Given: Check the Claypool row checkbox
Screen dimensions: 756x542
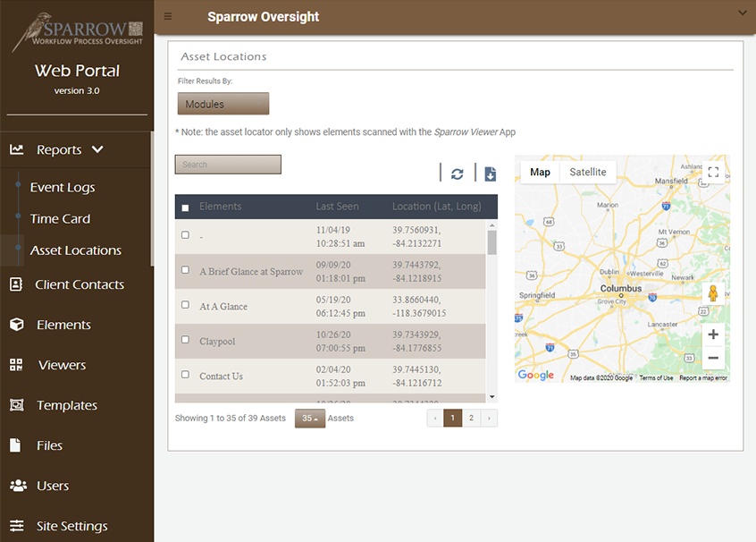Looking at the screenshot, I should pos(186,340).
